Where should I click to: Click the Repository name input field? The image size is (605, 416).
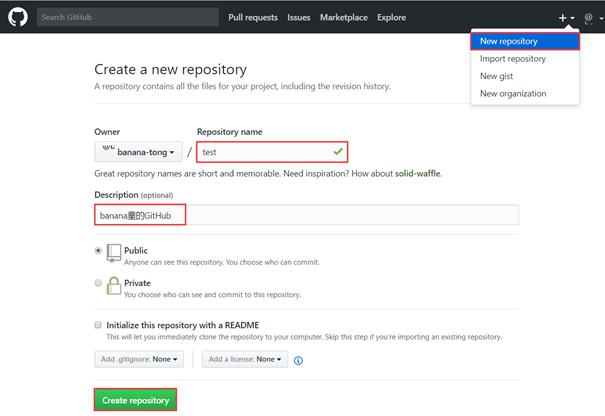[x=272, y=152]
